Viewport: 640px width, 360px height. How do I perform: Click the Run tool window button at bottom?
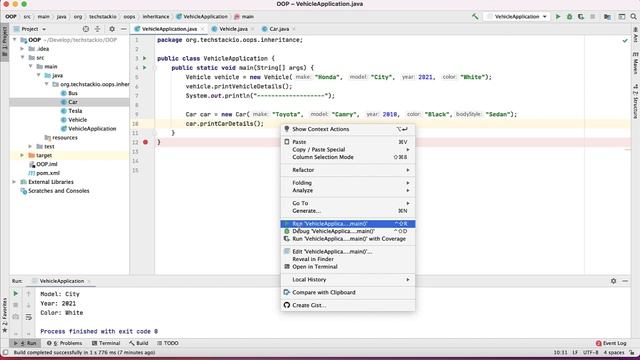[25, 343]
